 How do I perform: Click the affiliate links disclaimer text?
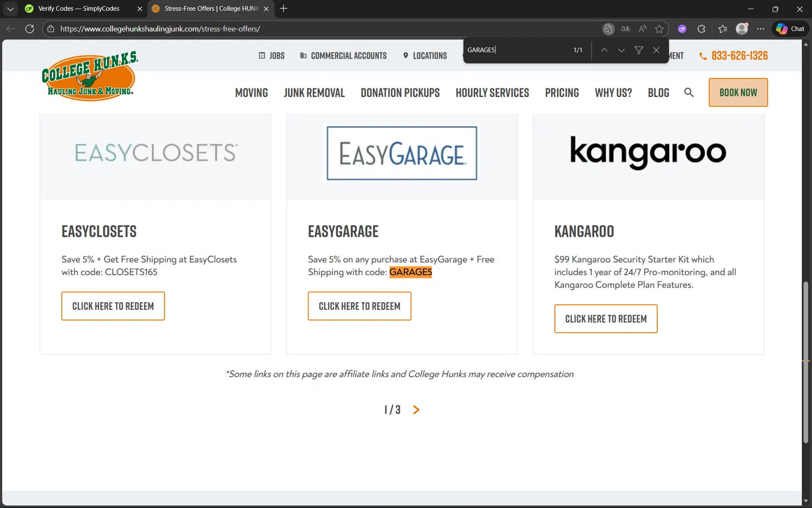point(400,374)
